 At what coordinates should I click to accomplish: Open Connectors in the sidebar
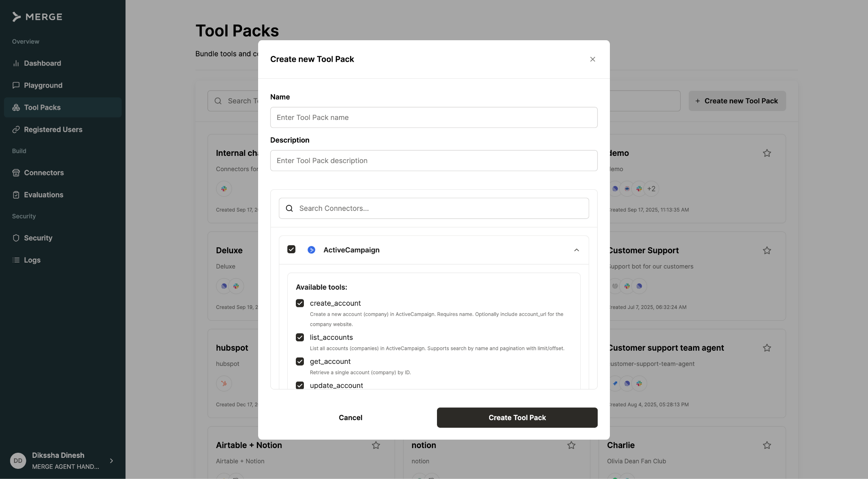[63, 172]
